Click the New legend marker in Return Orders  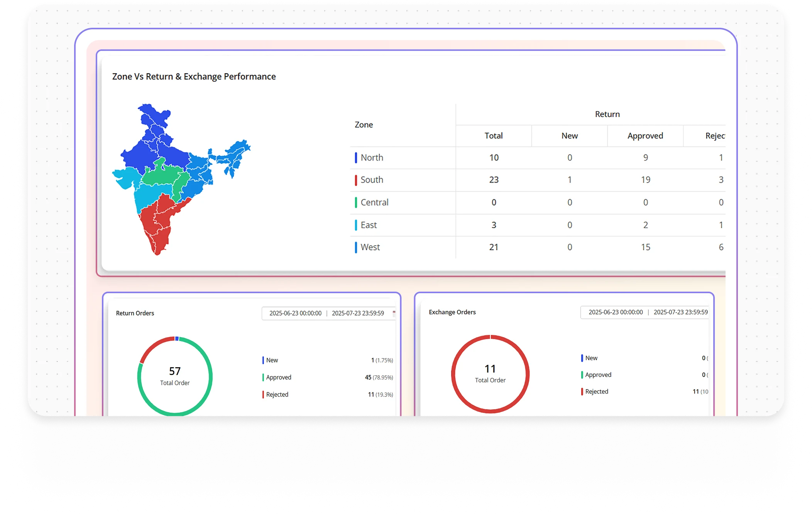click(x=263, y=360)
